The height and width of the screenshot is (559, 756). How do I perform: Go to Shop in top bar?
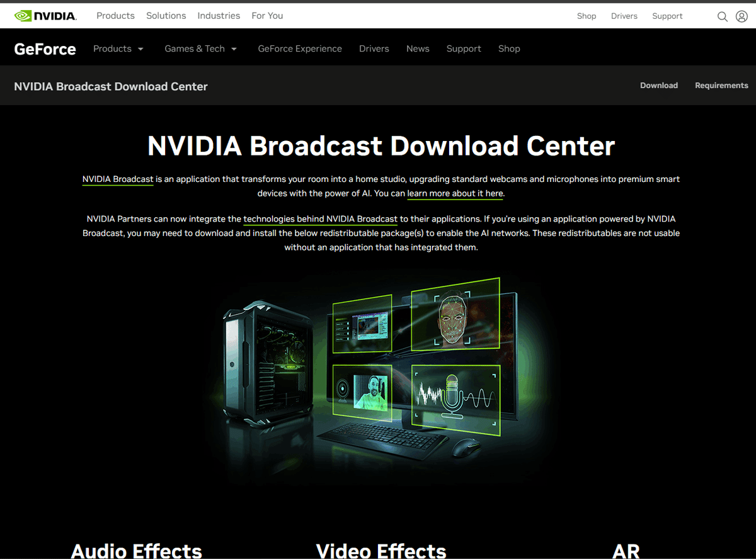pos(587,16)
